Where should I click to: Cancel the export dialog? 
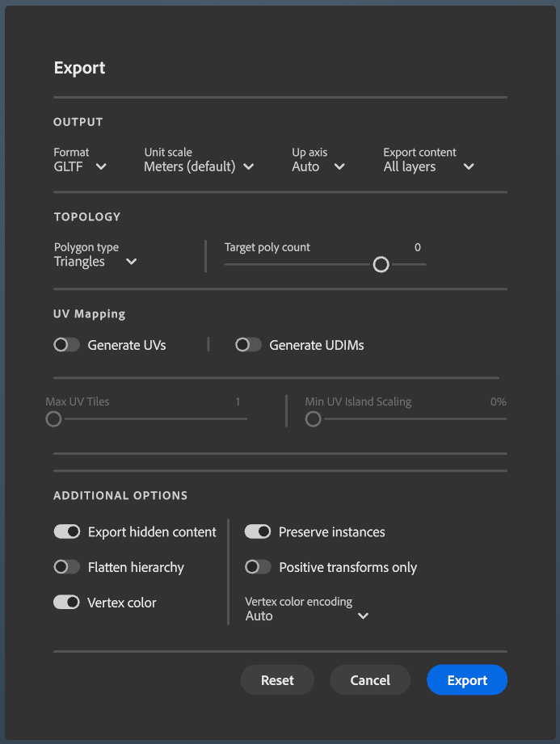coord(370,680)
